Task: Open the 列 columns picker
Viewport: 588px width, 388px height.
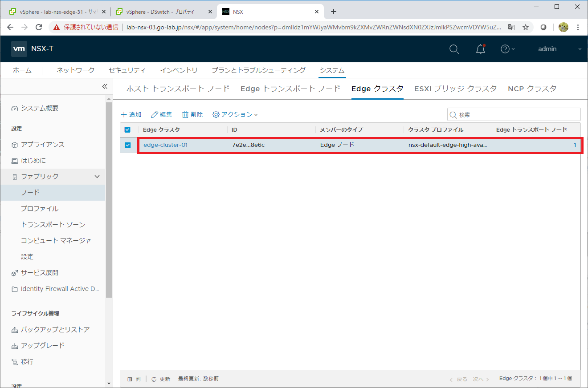Action: coord(134,379)
